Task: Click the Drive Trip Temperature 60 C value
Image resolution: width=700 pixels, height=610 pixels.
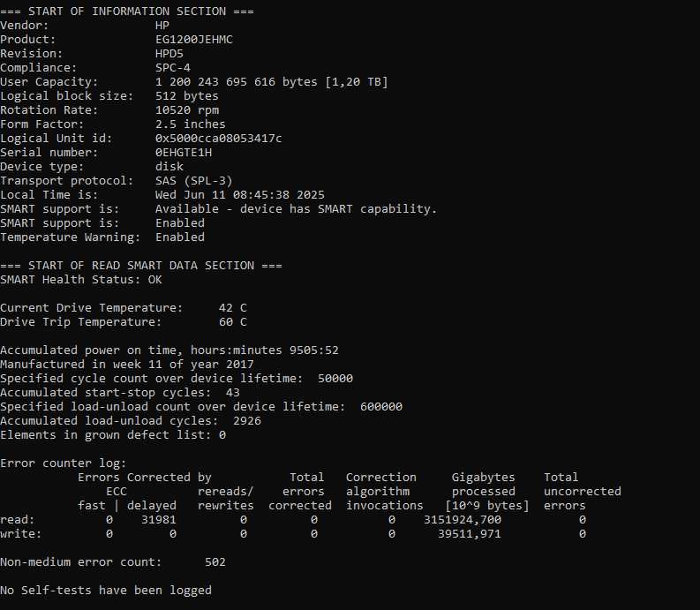Action: pyautogui.click(x=232, y=322)
